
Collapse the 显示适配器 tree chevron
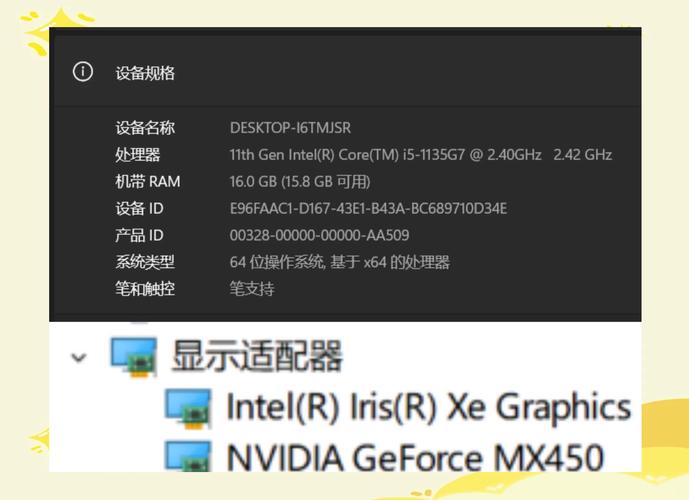[79, 357]
